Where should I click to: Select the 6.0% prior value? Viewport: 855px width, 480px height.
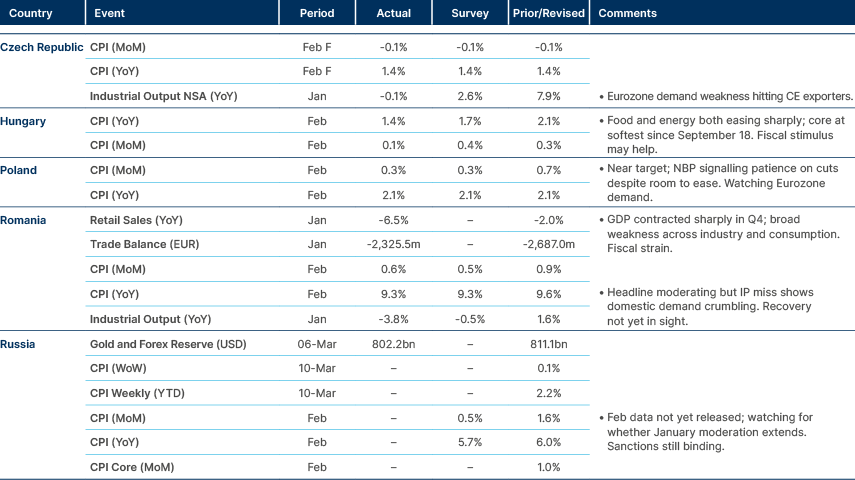coord(549,442)
